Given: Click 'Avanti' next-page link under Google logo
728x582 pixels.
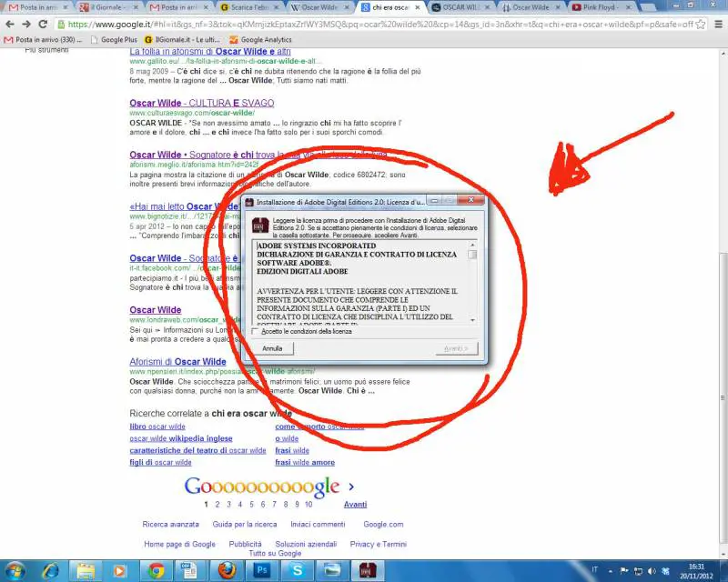Looking at the screenshot, I should 355,505.
